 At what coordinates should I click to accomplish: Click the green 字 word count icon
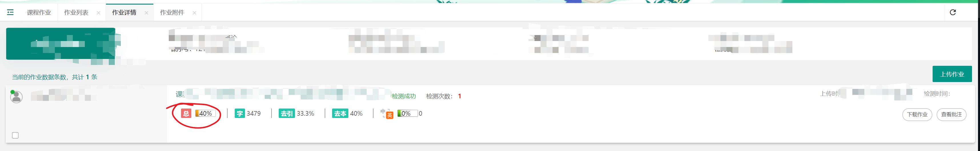[240, 113]
